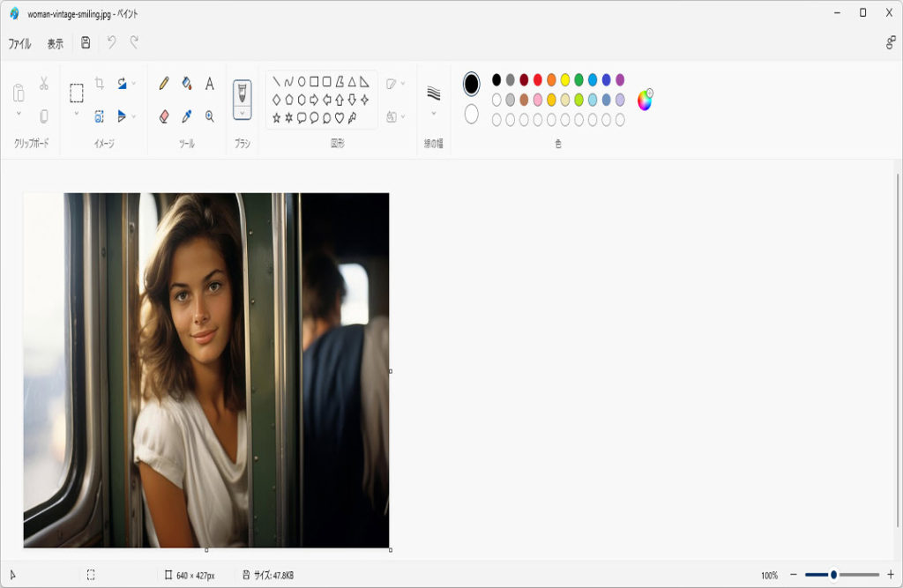Expand the rotate options dropdown
Screen dimensions: 903x588
134,84
